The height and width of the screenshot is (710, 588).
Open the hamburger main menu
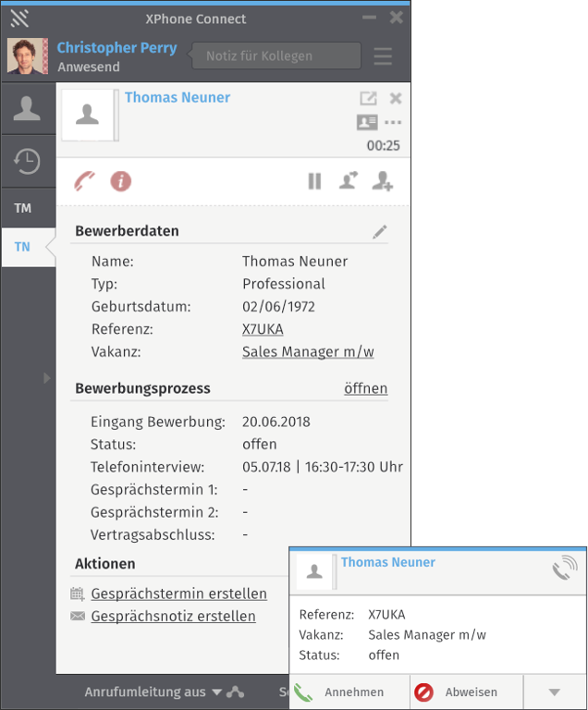point(383,56)
